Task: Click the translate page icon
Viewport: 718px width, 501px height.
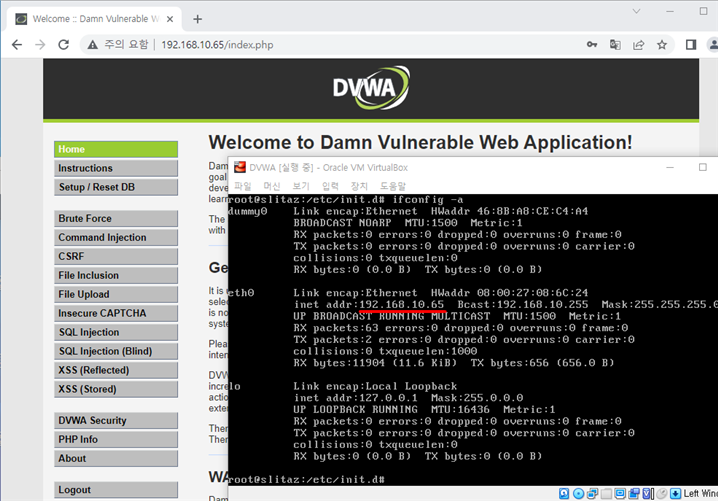Action: click(615, 44)
